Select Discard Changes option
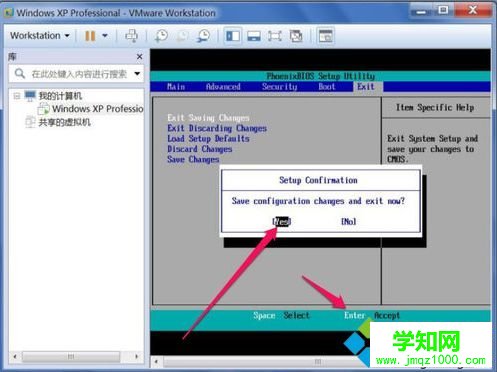This screenshot has height=372, width=497. coord(200,149)
